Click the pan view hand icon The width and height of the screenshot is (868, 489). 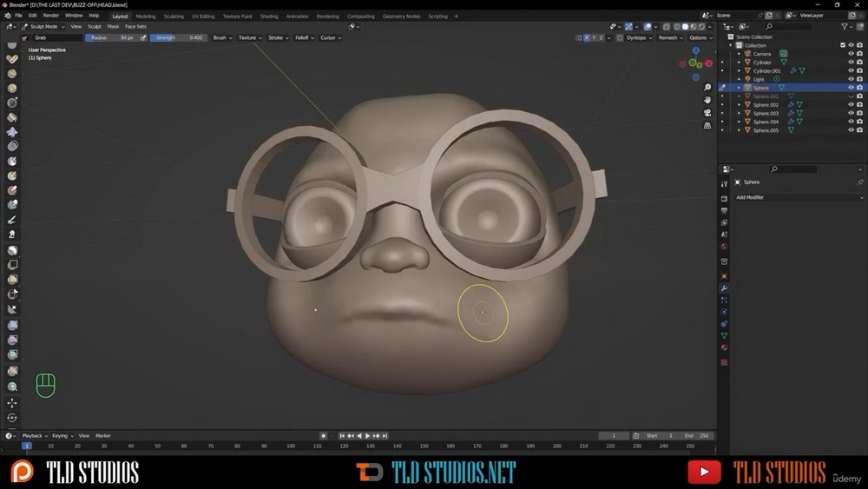[x=707, y=100]
